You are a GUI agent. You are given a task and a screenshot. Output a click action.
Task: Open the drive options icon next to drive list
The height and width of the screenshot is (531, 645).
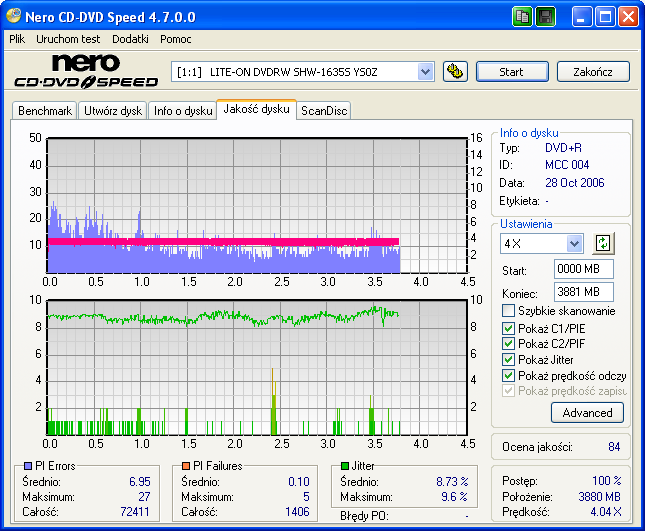(x=455, y=72)
